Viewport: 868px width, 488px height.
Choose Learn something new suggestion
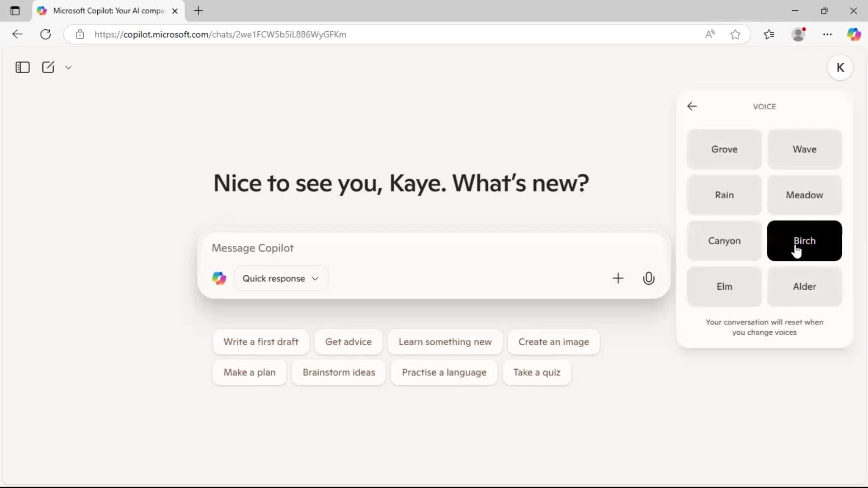pyautogui.click(x=445, y=342)
